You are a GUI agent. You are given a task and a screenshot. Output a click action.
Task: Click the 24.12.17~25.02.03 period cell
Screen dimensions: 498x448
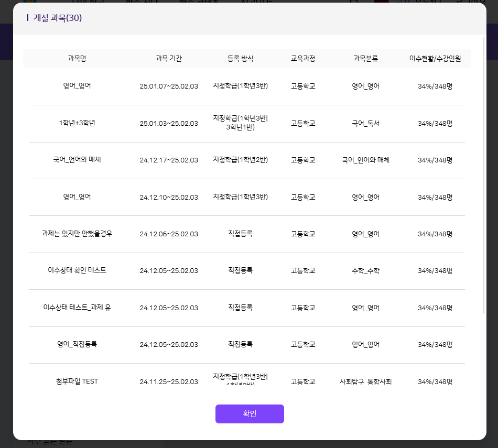[169, 160]
